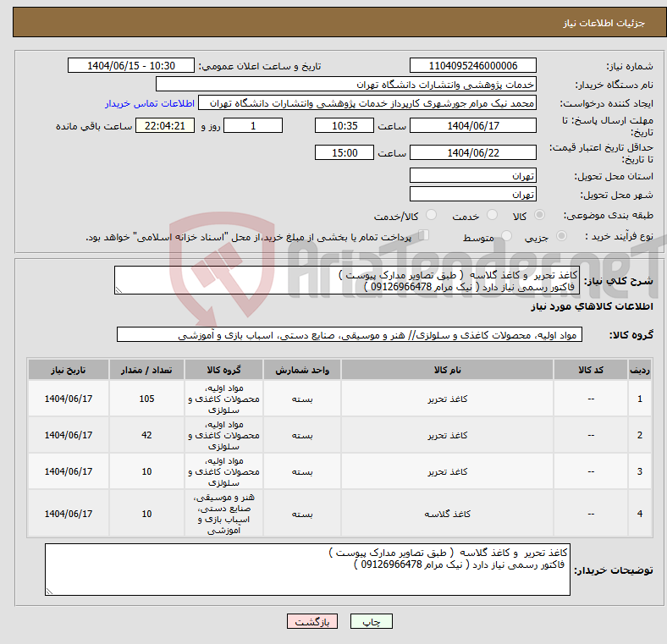
Task: Click the کاغذ گلاسه item name
Action: click(x=447, y=514)
